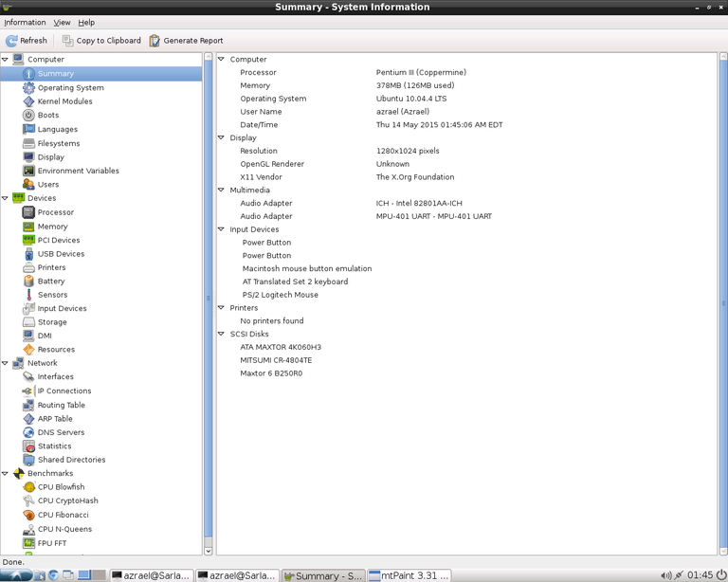Click the sidebar scroll down arrow

coord(209,551)
